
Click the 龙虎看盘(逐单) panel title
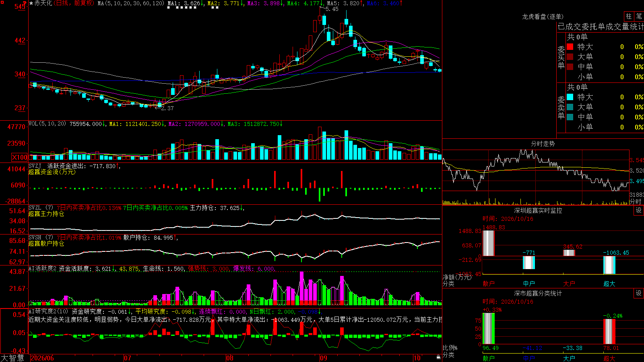543,16
